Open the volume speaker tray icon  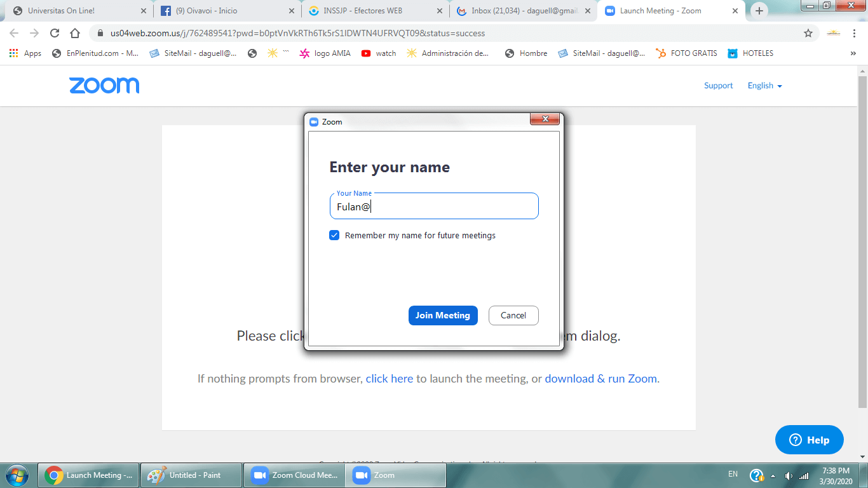789,475
